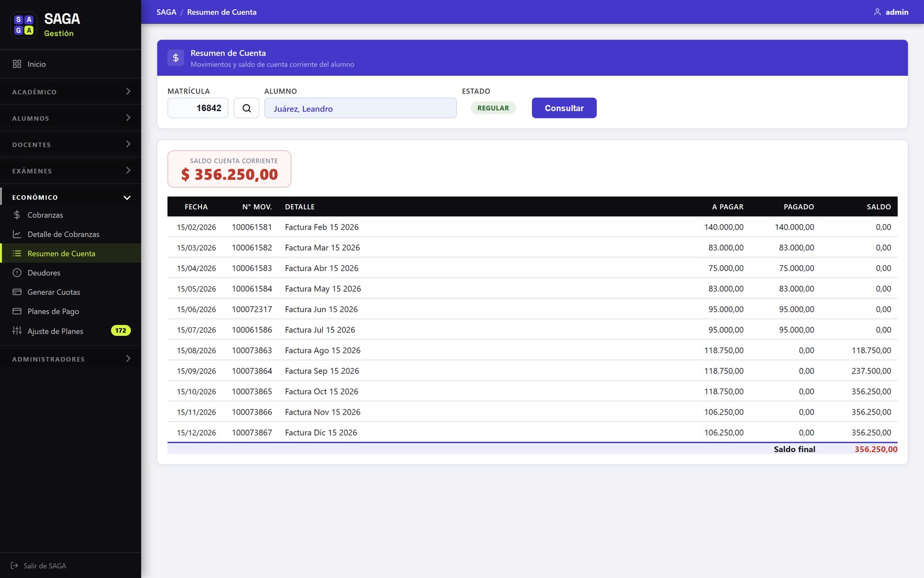Open Inicio from the sidebar
Viewport: 924px width, 578px height.
(70, 64)
